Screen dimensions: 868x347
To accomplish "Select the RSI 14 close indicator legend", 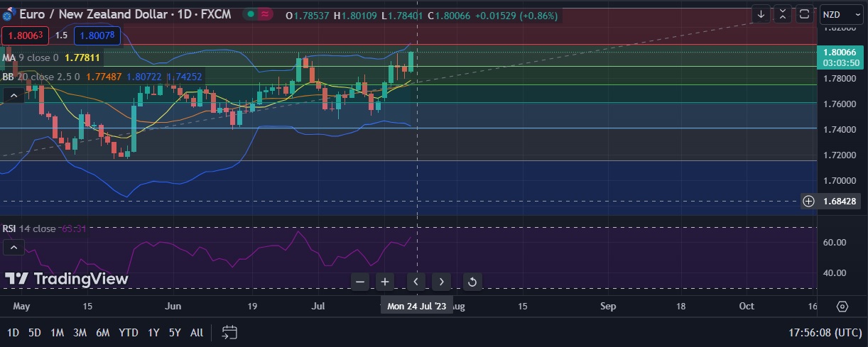I will 29,228.
